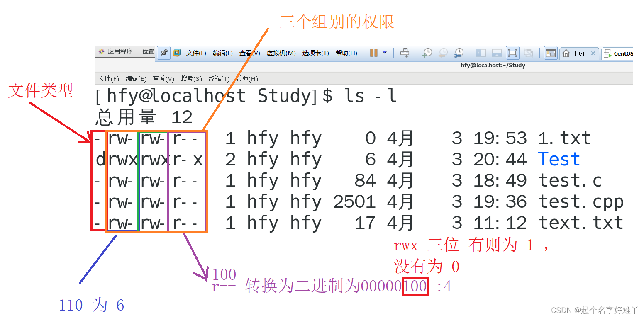Click the file name test.cpp
This screenshot has width=644, height=318.
581,202
